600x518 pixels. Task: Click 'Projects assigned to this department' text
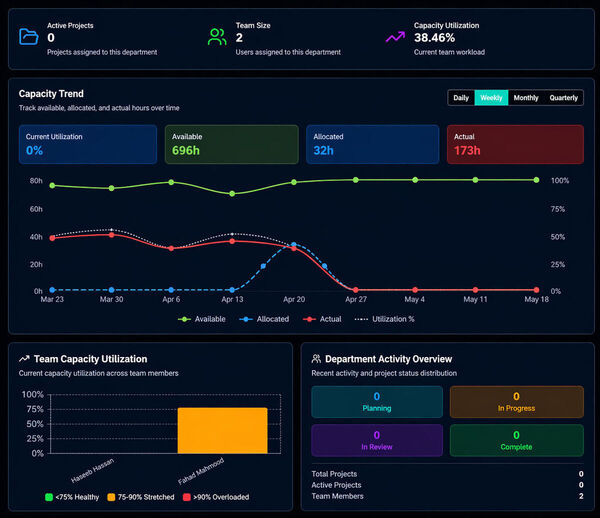pos(102,52)
